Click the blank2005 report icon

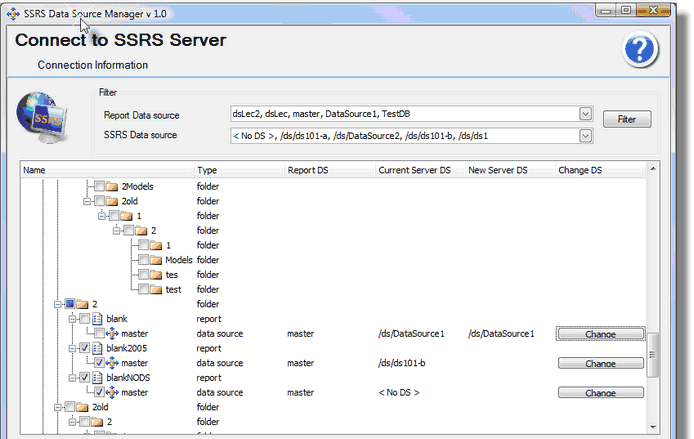tap(97, 348)
